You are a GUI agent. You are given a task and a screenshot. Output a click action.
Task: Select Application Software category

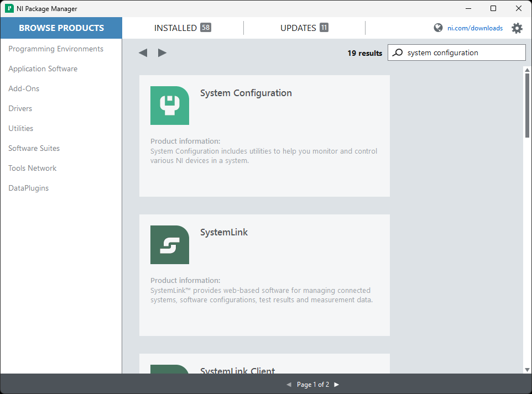coord(43,69)
